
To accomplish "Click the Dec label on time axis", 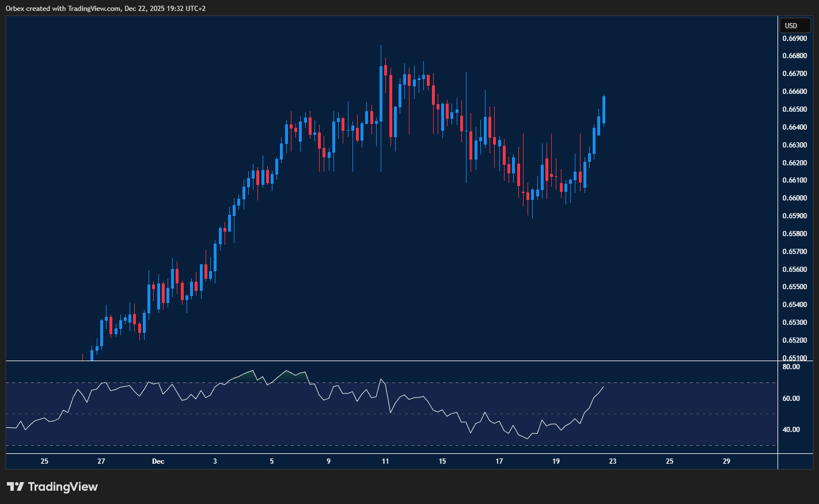I will pos(158,461).
